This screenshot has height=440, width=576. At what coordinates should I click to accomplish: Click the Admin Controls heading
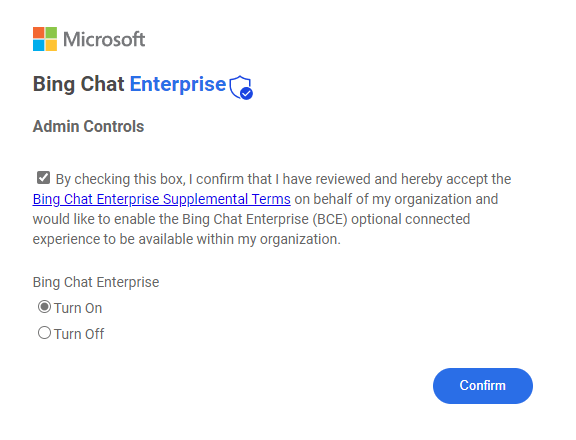click(88, 126)
